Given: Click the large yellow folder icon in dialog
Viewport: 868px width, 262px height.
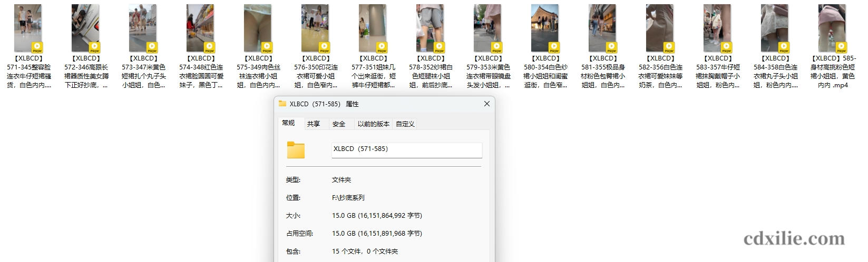Looking at the screenshot, I should (x=296, y=150).
